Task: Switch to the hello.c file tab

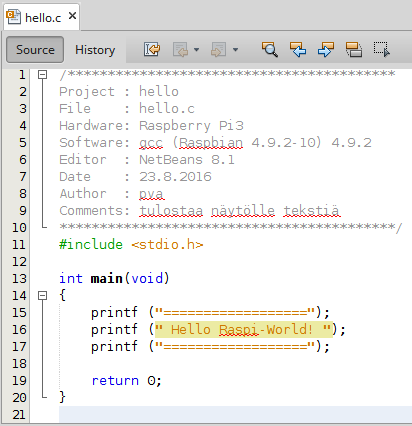Action: 43,18
